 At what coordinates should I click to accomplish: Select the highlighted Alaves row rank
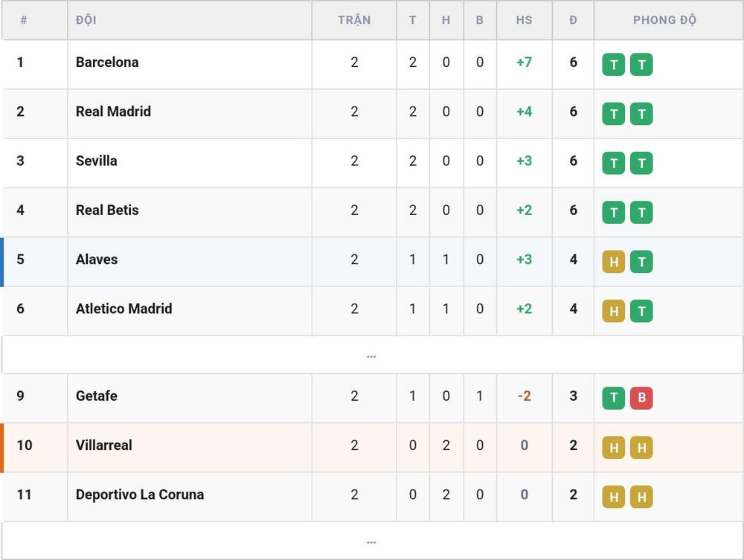coord(20,260)
